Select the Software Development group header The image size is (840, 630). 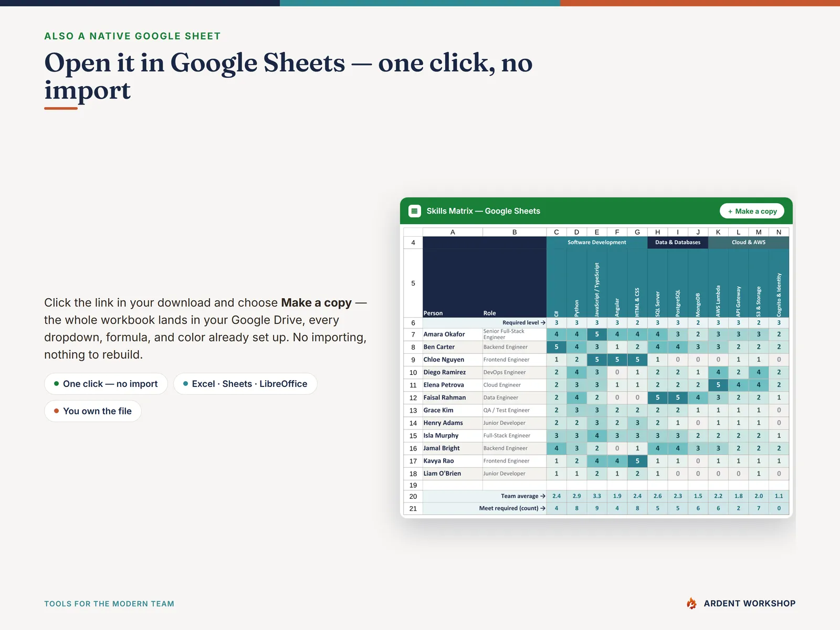click(597, 243)
